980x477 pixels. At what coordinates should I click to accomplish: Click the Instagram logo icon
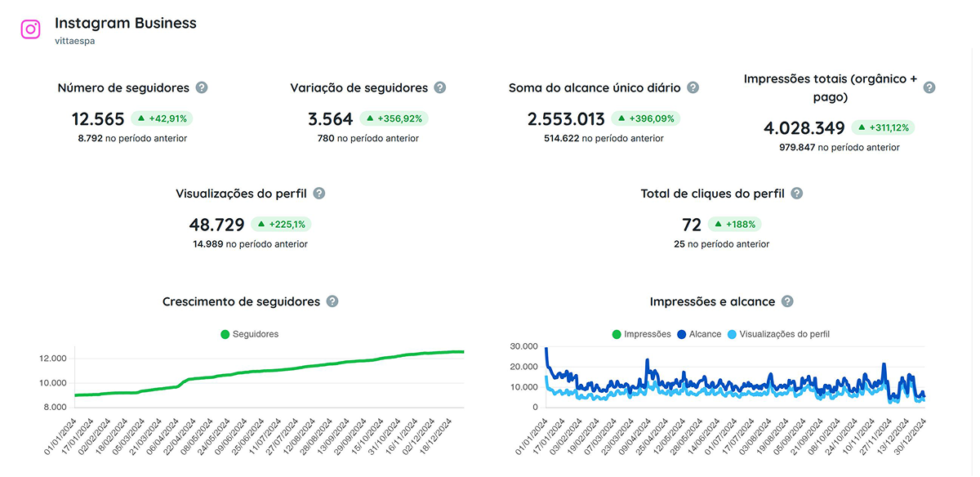point(31,29)
